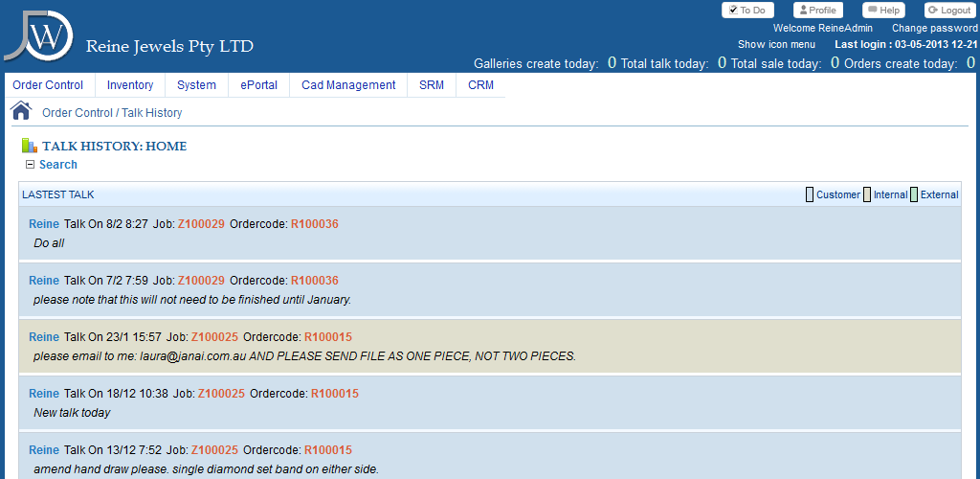Click Reine name in the 13/12 7:52 talk
The image size is (980, 479).
tap(44, 449)
